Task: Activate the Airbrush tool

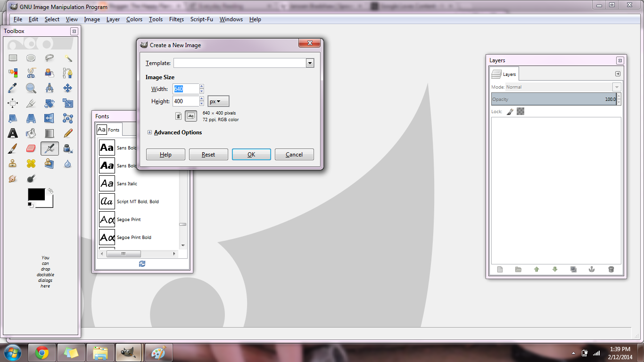Action: click(x=50, y=148)
